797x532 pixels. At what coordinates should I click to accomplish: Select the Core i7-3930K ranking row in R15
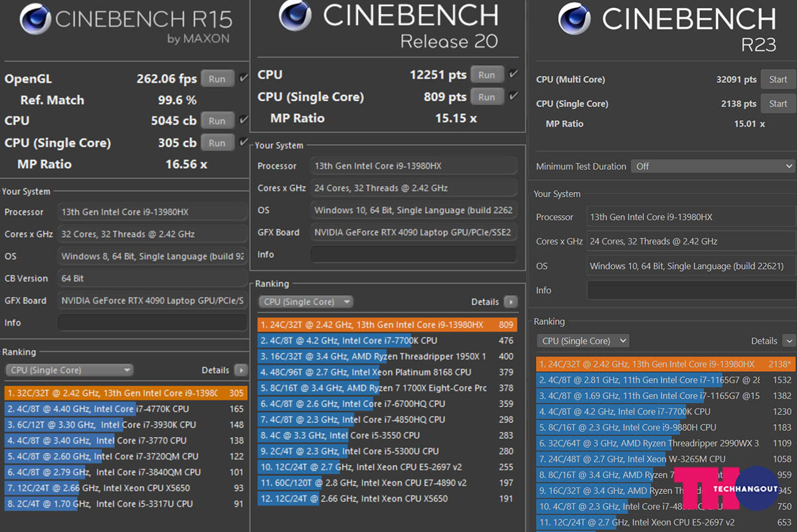pyautogui.click(x=126, y=424)
